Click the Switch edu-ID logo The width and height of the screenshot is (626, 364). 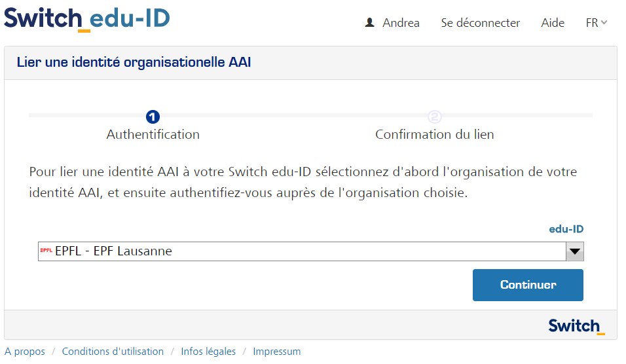(x=87, y=18)
